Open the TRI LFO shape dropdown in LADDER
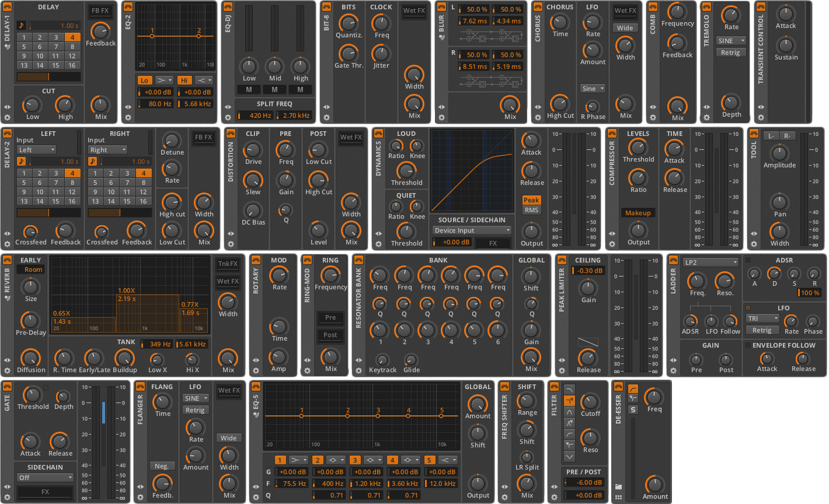This screenshot has width=829, height=504. point(762,318)
